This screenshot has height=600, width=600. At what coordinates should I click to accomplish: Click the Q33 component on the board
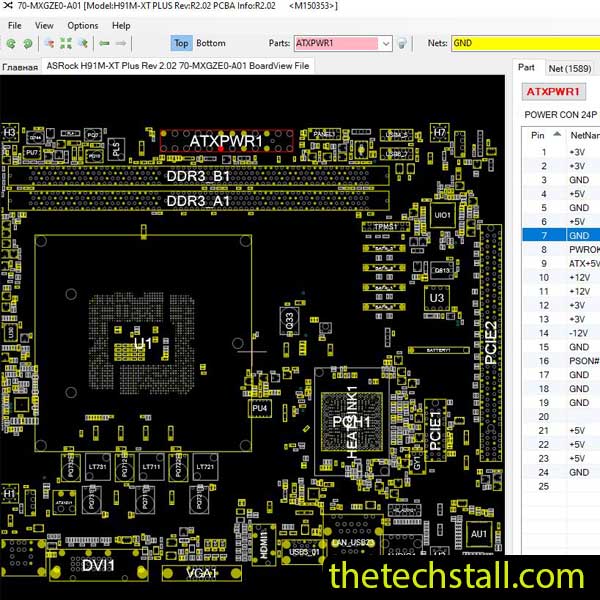289,321
